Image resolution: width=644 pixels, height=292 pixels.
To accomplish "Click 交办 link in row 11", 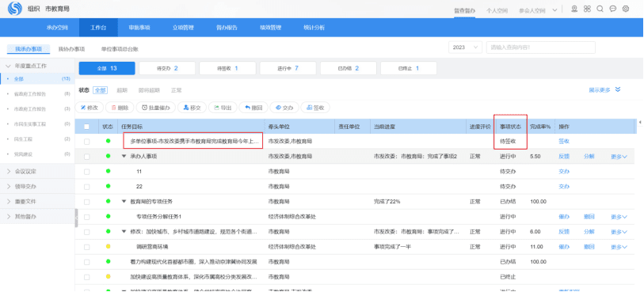I will (x=564, y=172).
